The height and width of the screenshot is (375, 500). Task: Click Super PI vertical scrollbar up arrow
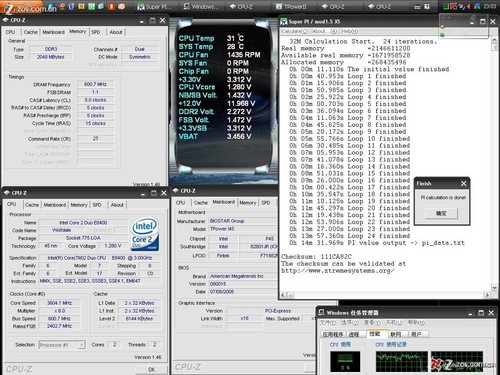495,39
